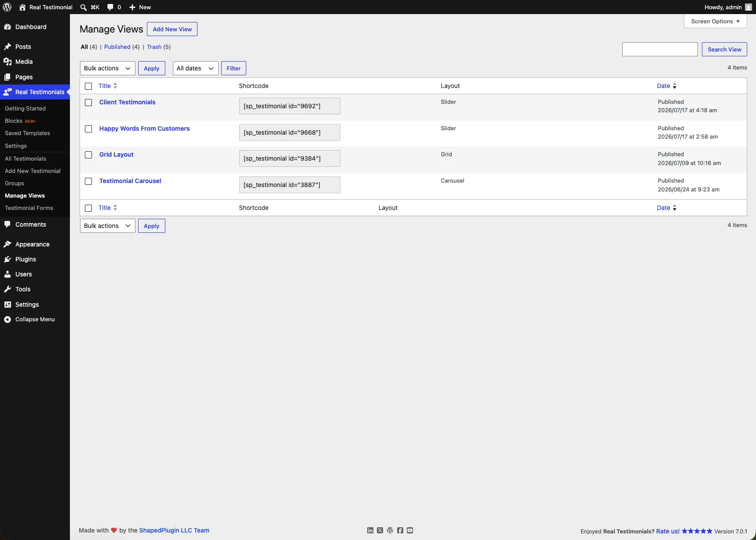This screenshot has width=756, height=540.
Task: Sort by Title in the table footer
Action: (108, 208)
